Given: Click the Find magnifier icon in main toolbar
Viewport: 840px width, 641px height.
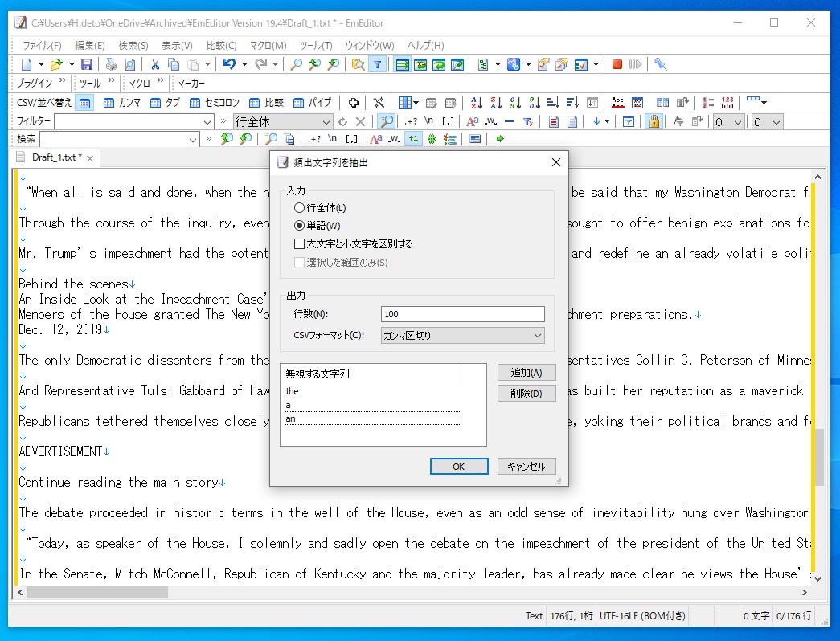Looking at the screenshot, I should point(296,65).
